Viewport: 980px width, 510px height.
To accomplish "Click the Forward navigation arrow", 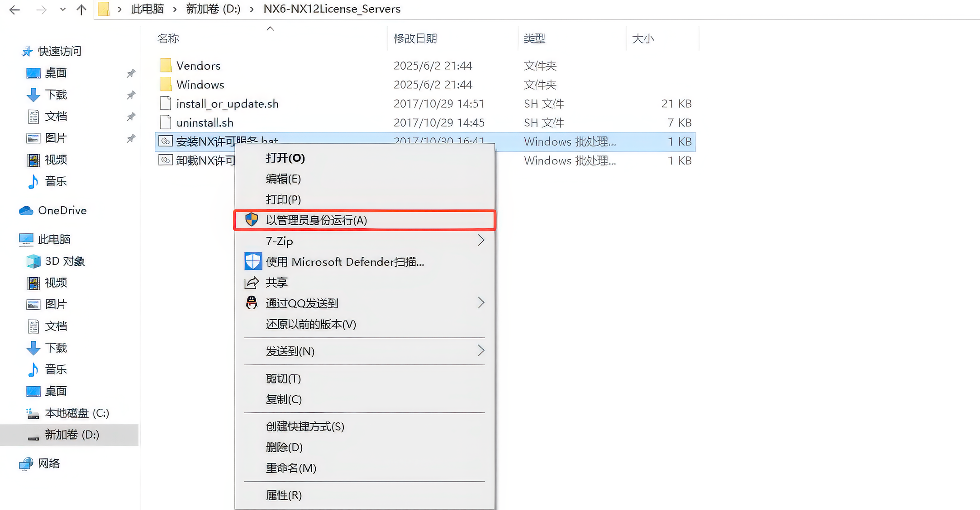I will tap(41, 9).
